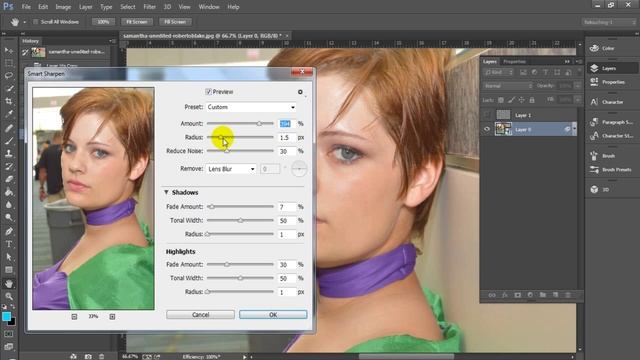Click Cancel in Smart Sharpen dialog
This screenshot has width=640, height=360.
200,315
